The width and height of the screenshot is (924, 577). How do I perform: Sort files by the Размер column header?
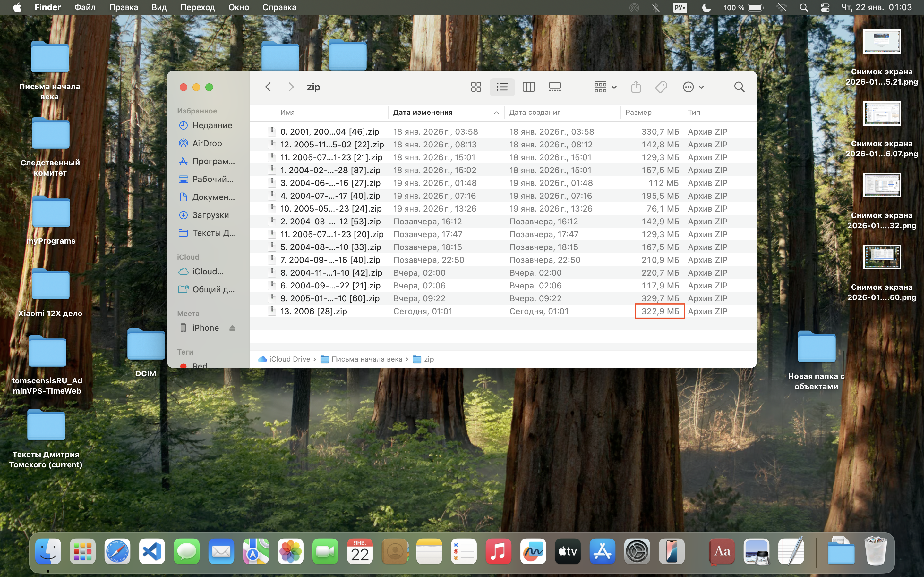coord(638,113)
